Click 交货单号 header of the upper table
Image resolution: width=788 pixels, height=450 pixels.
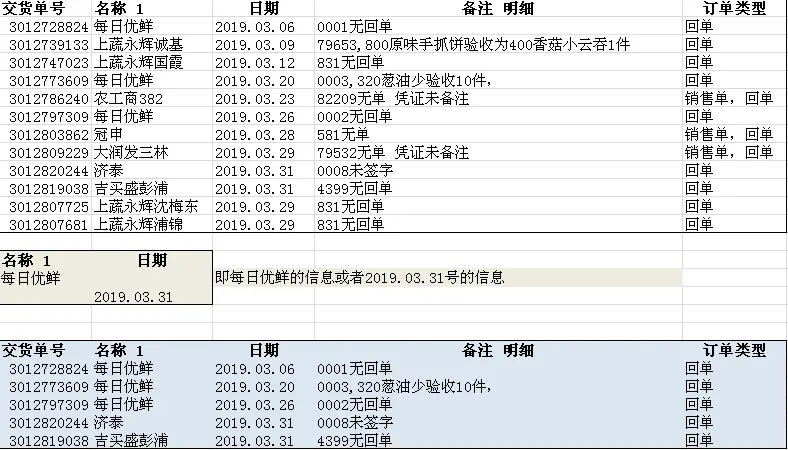point(34,9)
